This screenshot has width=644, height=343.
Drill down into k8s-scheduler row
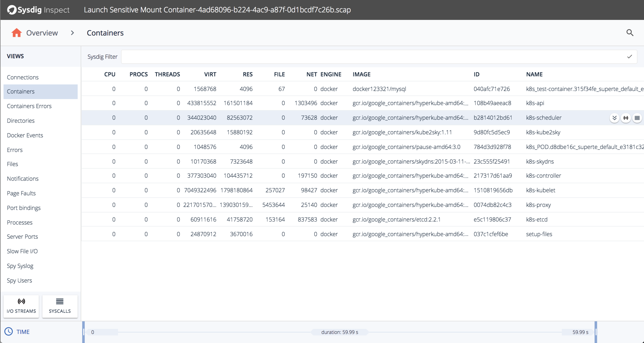click(614, 118)
